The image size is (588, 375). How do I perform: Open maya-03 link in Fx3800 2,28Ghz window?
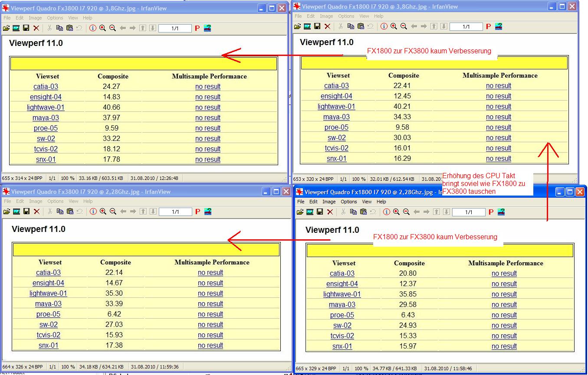(x=48, y=303)
